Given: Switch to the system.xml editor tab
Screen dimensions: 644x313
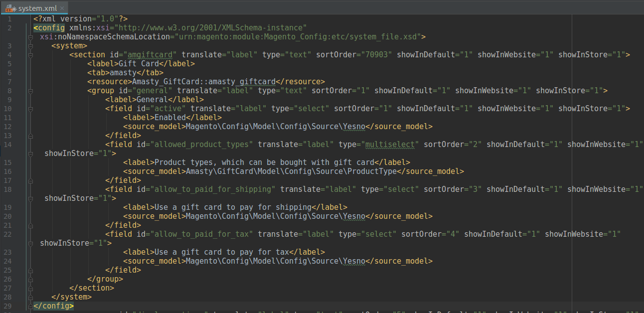Looking at the screenshot, I should (37, 8).
